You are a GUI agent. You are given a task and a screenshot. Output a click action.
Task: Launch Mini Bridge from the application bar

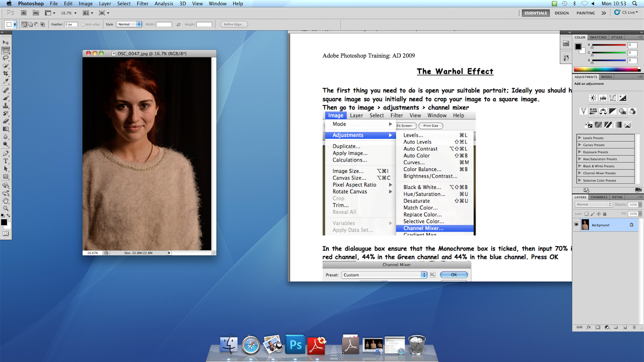pos(36,13)
